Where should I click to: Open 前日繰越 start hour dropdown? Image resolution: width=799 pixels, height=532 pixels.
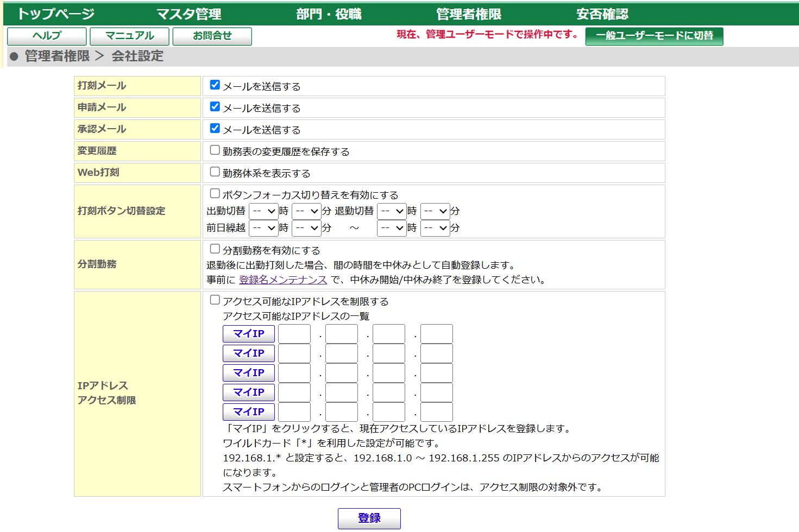click(263, 228)
